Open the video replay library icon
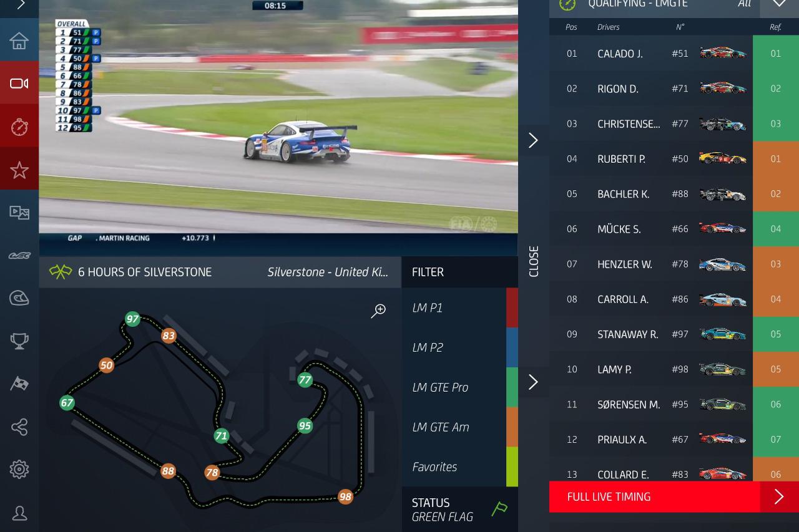The height and width of the screenshot is (532, 799). pyautogui.click(x=19, y=213)
